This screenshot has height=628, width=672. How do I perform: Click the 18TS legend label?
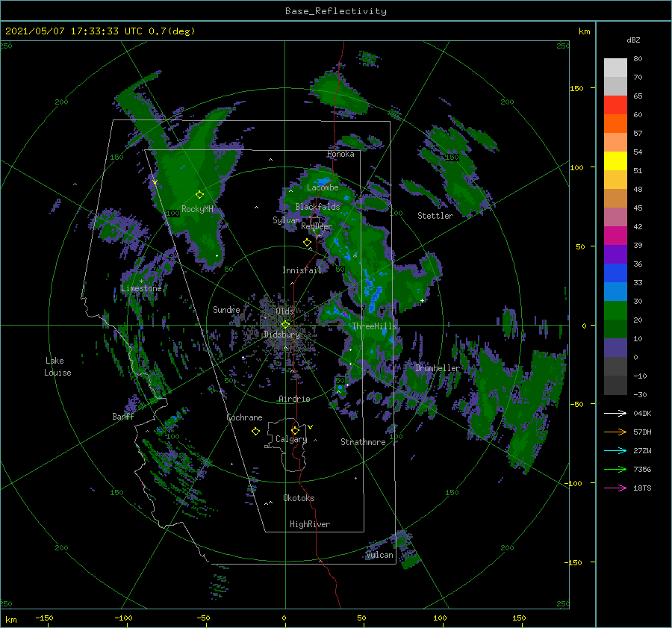pyautogui.click(x=642, y=488)
